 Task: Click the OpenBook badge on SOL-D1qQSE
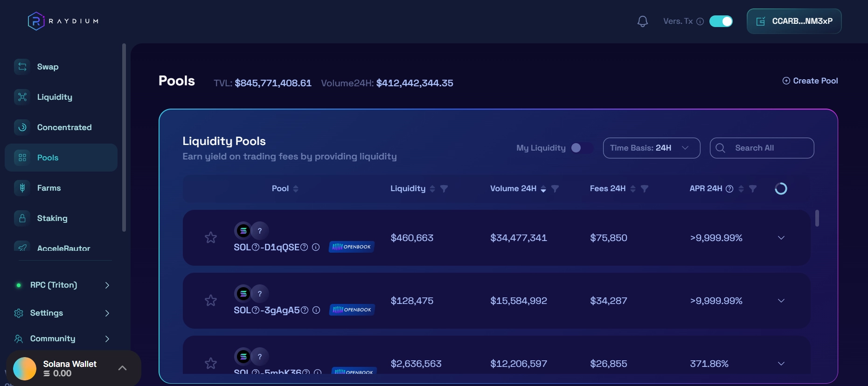tap(352, 247)
